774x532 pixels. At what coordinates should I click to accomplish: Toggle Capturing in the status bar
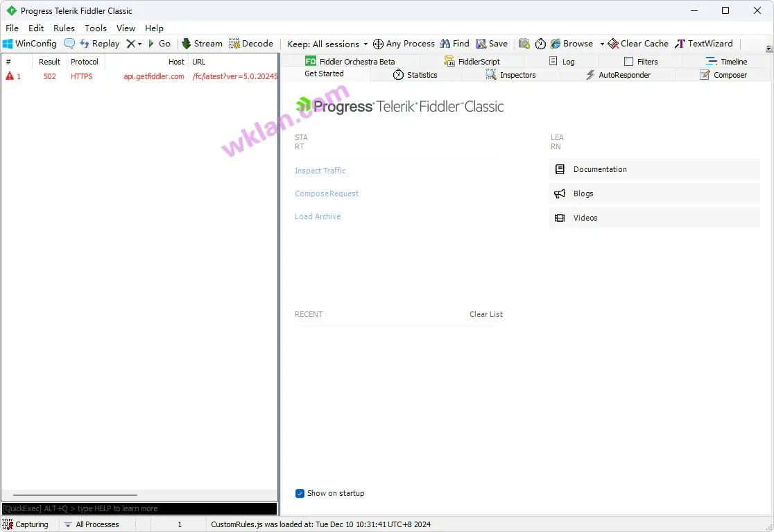click(x=25, y=524)
